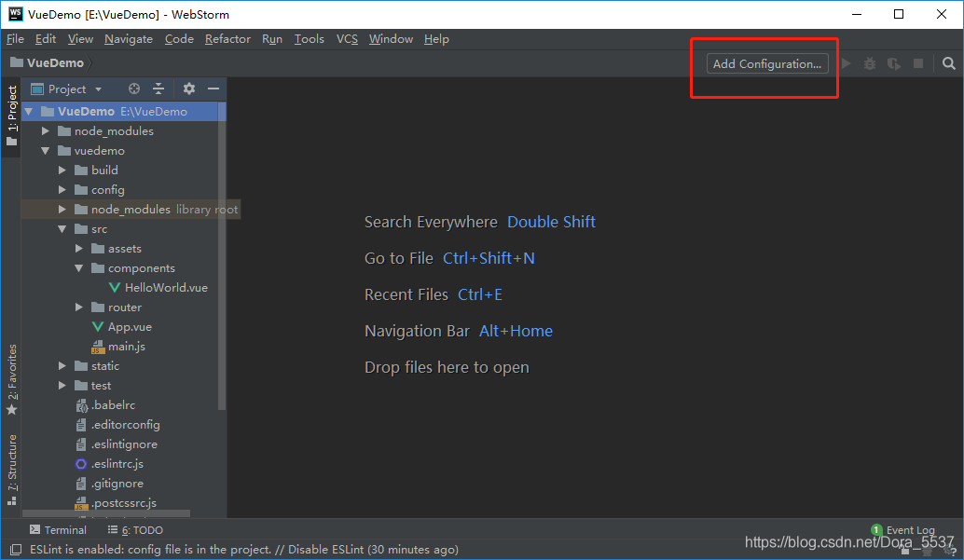Click the Locate/Scroll from Source target icon
The height and width of the screenshot is (560, 964).
coord(133,89)
